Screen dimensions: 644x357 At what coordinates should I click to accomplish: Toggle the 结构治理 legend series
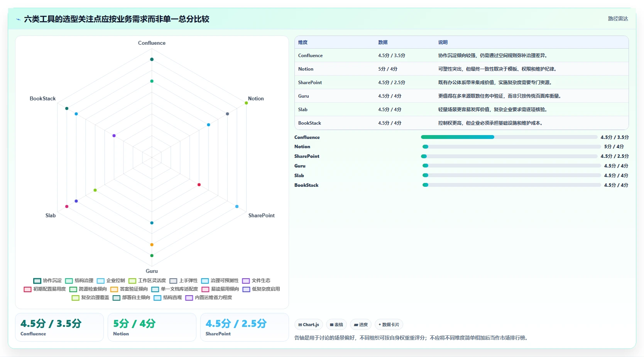[x=79, y=281]
